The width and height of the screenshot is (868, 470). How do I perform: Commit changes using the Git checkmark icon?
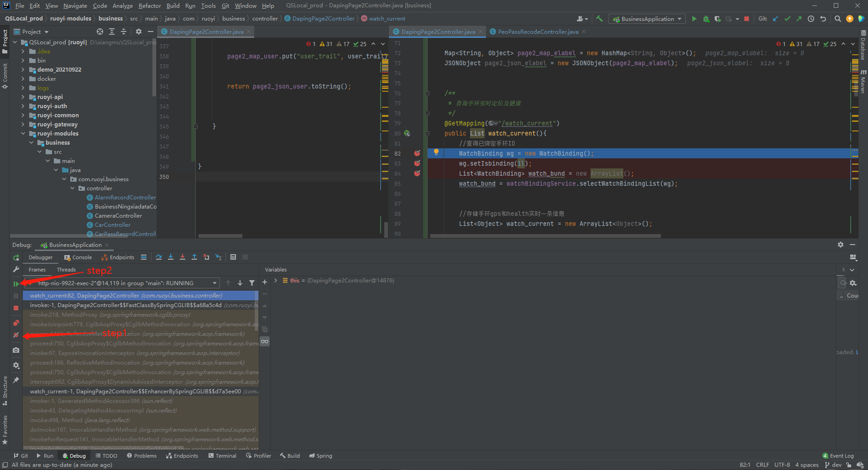(787, 19)
